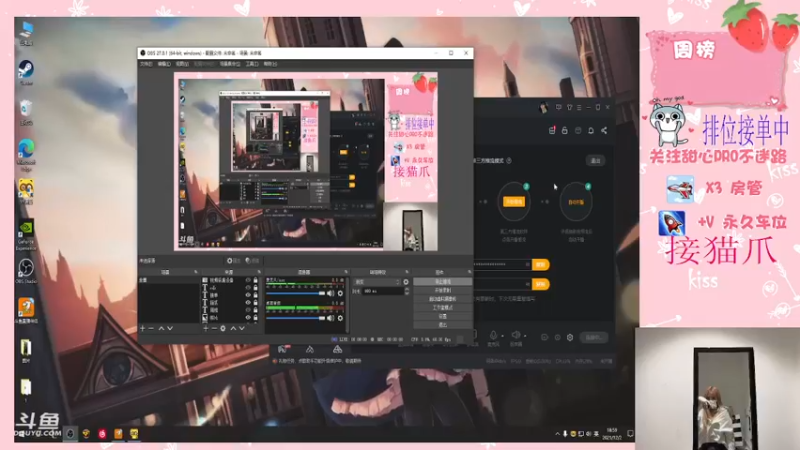Expand microphone device arrow in Douyu bottom bar

pos(503,336)
